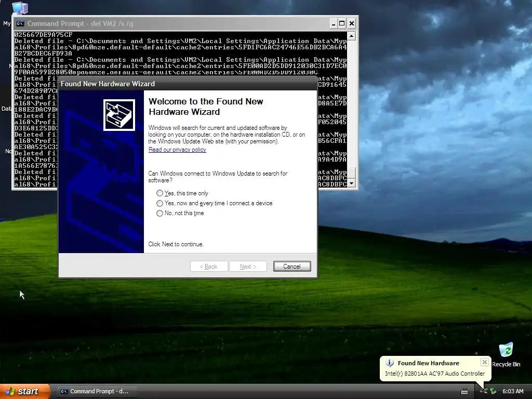The width and height of the screenshot is (532, 399).
Task: Open the Start menu
Action: pyautogui.click(x=25, y=391)
